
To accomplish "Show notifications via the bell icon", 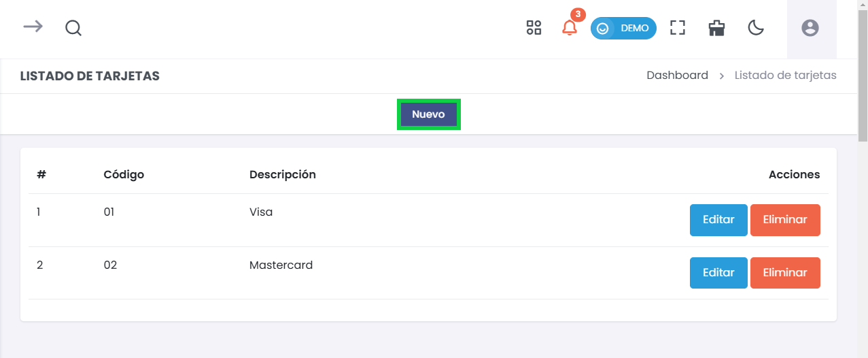I will (570, 28).
